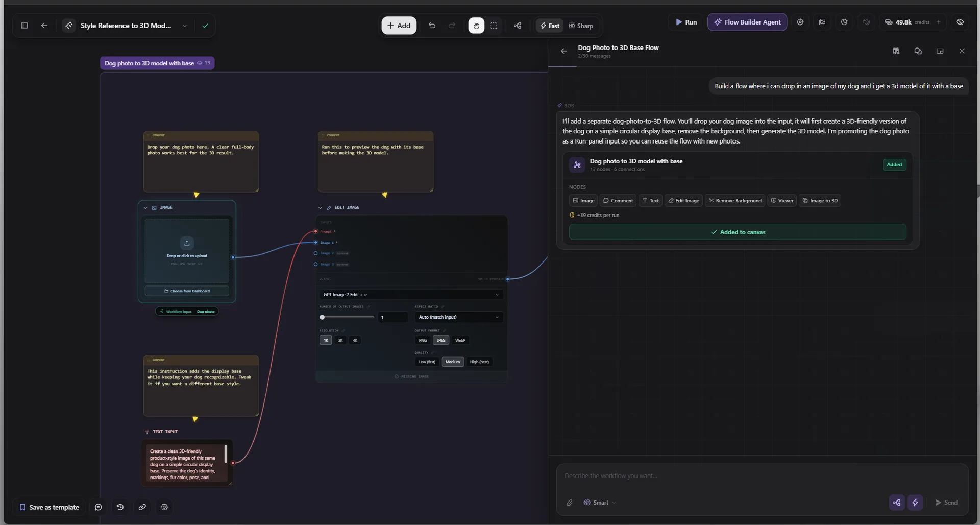
Task: Click the copy link icon at bottom
Action: pyautogui.click(x=142, y=507)
